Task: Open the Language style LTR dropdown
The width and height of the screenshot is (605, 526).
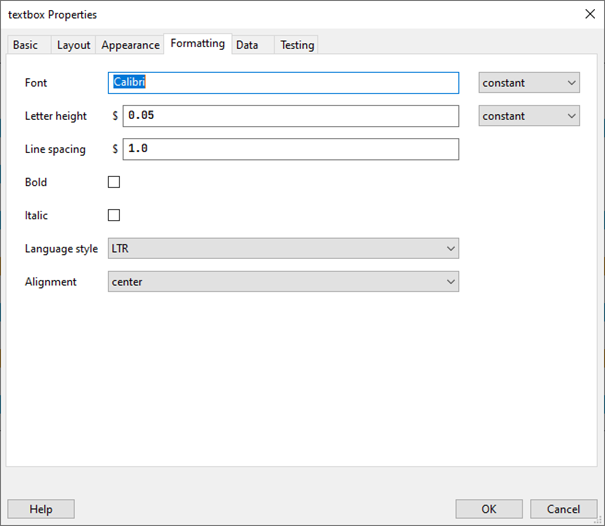Action: click(x=283, y=248)
